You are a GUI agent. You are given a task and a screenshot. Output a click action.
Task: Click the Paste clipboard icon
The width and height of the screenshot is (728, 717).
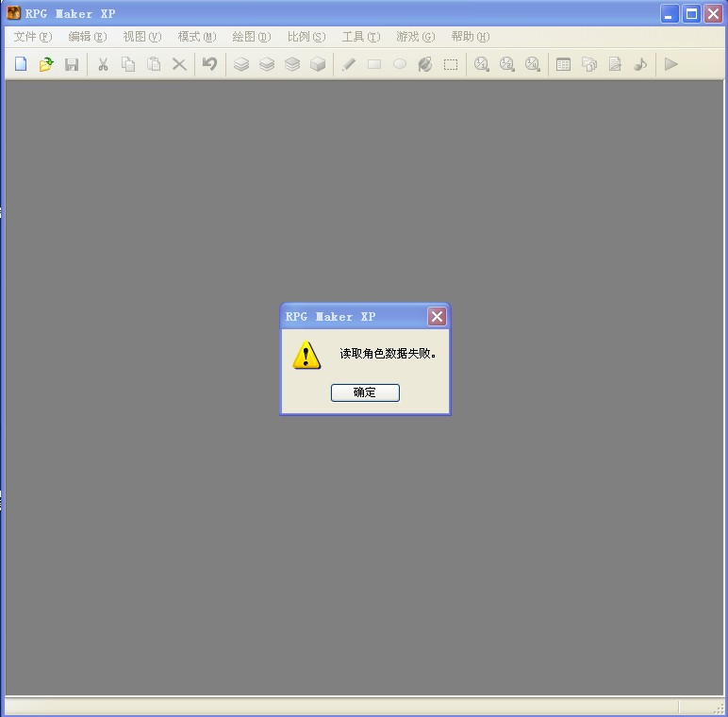click(x=154, y=64)
